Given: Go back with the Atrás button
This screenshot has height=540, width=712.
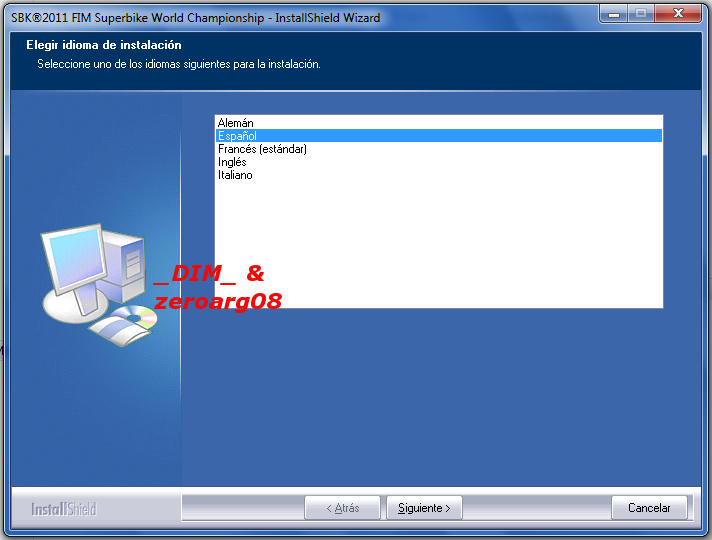Looking at the screenshot, I should (342, 508).
